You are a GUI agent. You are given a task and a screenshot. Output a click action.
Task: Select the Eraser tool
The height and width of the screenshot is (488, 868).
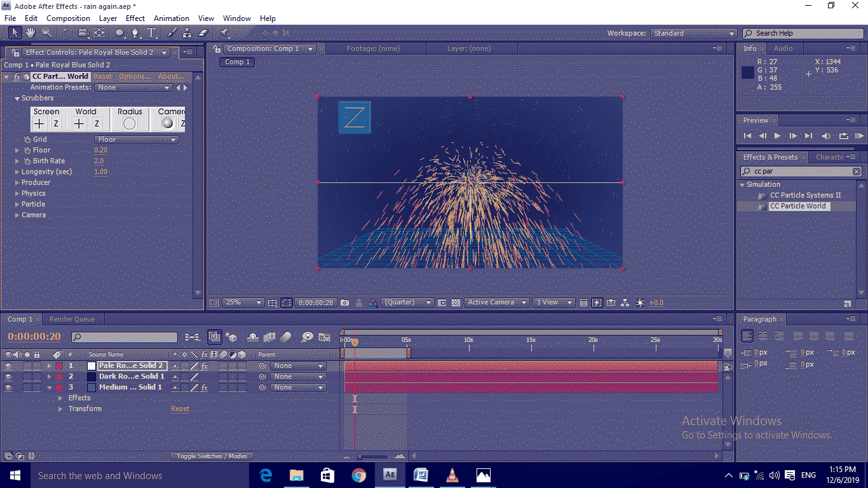tap(203, 32)
